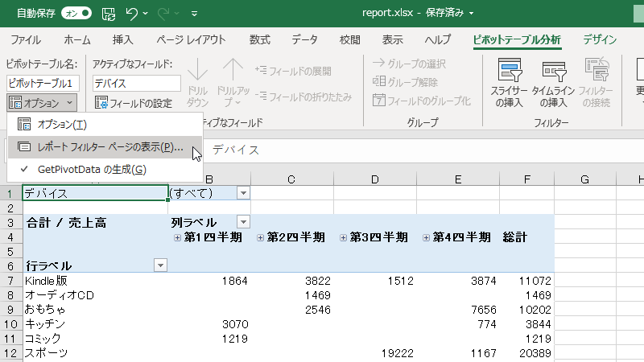Click グループ解除 button
644x362 pixels.
click(x=405, y=82)
